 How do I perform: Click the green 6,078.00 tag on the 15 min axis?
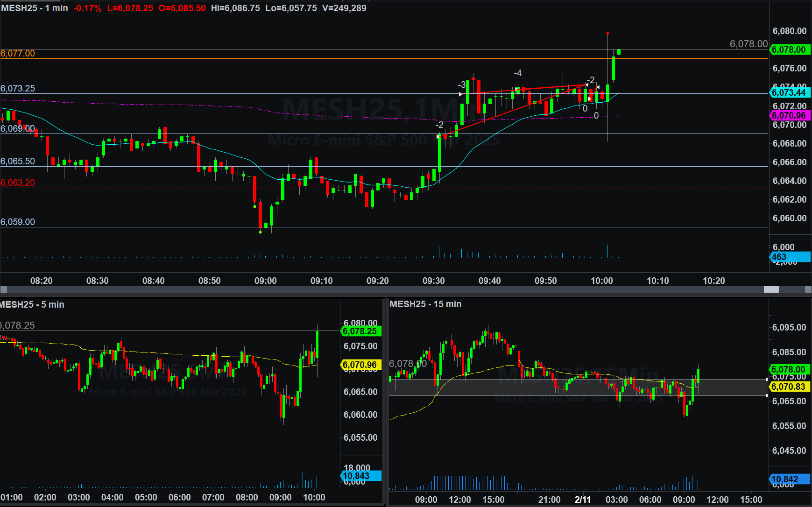[790, 369]
